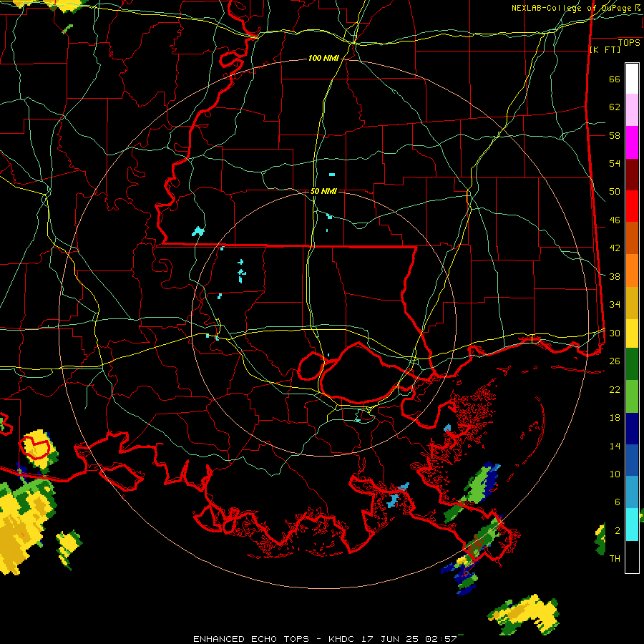Pick the bright yellow 30 kft legend color
The height and width of the screenshot is (644, 644).
(x=632, y=333)
